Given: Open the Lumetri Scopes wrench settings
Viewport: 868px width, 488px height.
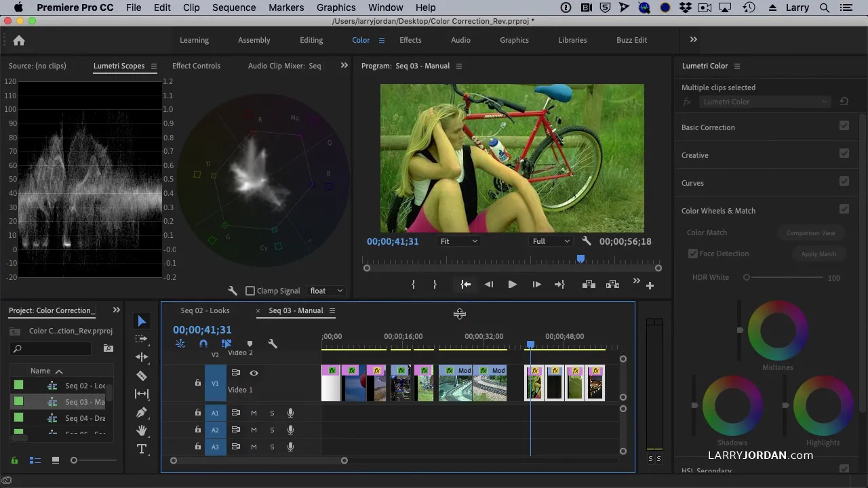Looking at the screenshot, I should pos(233,291).
